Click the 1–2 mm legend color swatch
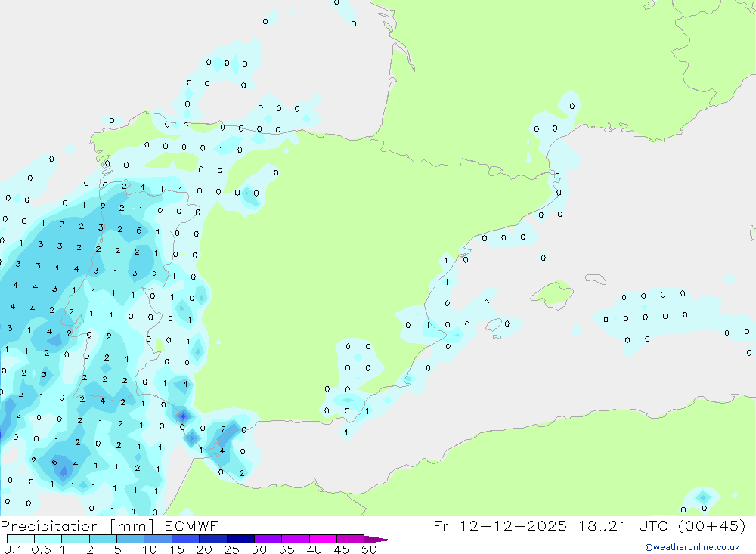 tap(75, 539)
